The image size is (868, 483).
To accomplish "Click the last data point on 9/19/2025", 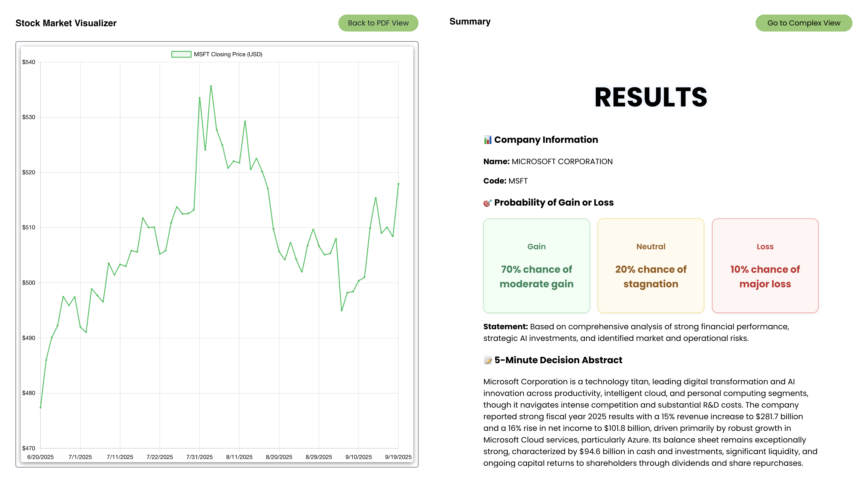I will [x=398, y=184].
